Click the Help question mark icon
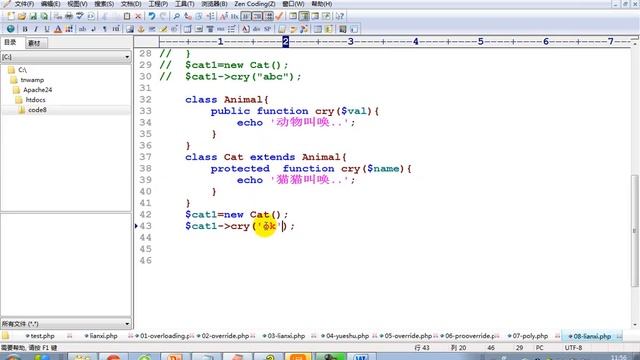 pyautogui.click(x=340, y=16)
